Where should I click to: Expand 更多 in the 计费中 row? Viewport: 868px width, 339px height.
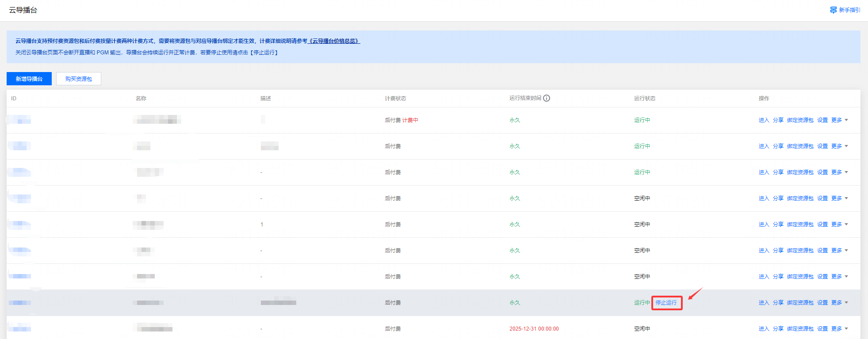[839, 120]
